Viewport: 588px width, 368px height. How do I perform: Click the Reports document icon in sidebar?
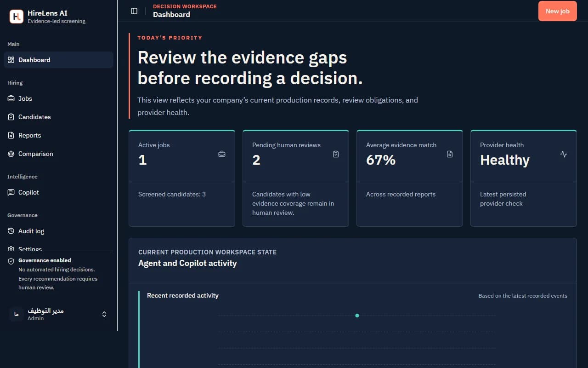click(11, 135)
